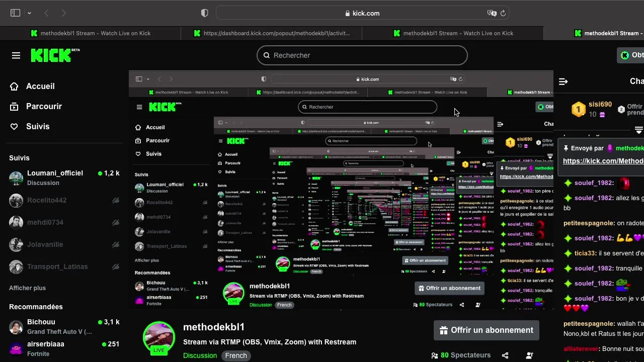Open Transport_Latinas offline channel
644x362 pixels.
coord(64,266)
